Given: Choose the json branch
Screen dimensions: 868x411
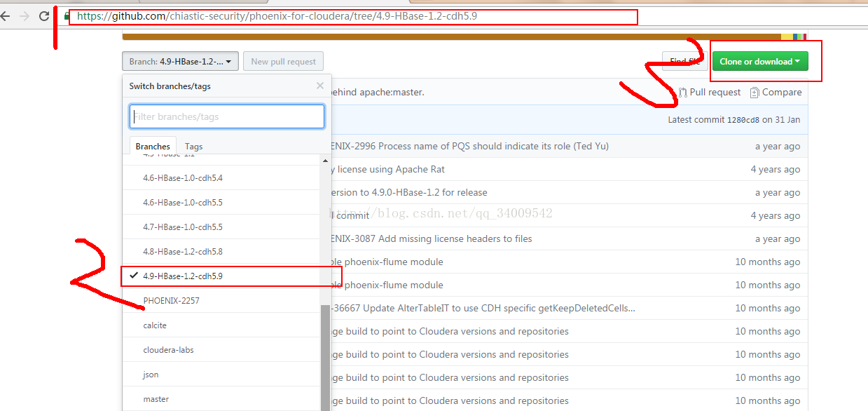Looking at the screenshot, I should 222,375.
